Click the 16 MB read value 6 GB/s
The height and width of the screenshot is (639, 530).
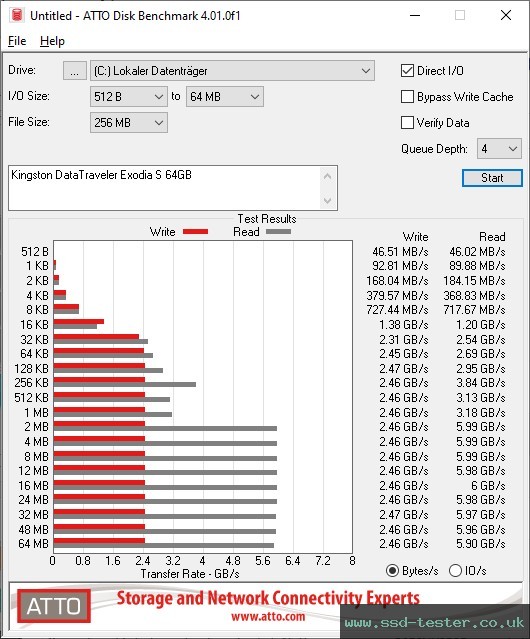488,485
